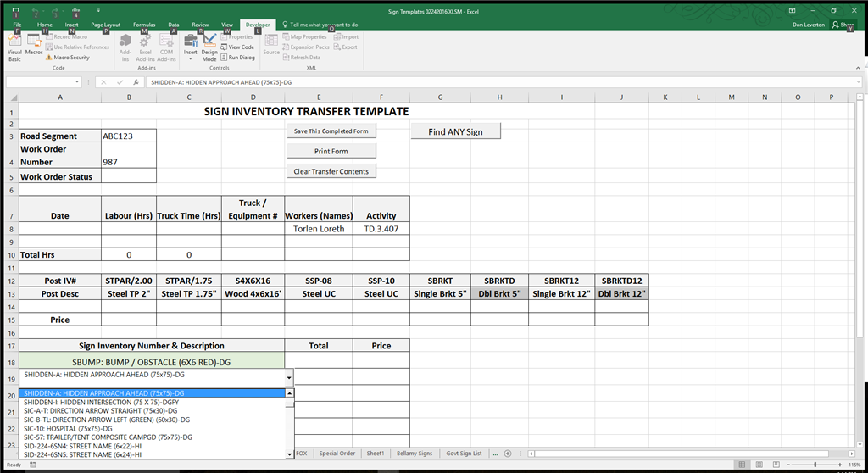Viewport: 868px width, 473px height.
Task: Switch to the Page Layout tab
Action: tap(105, 25)
